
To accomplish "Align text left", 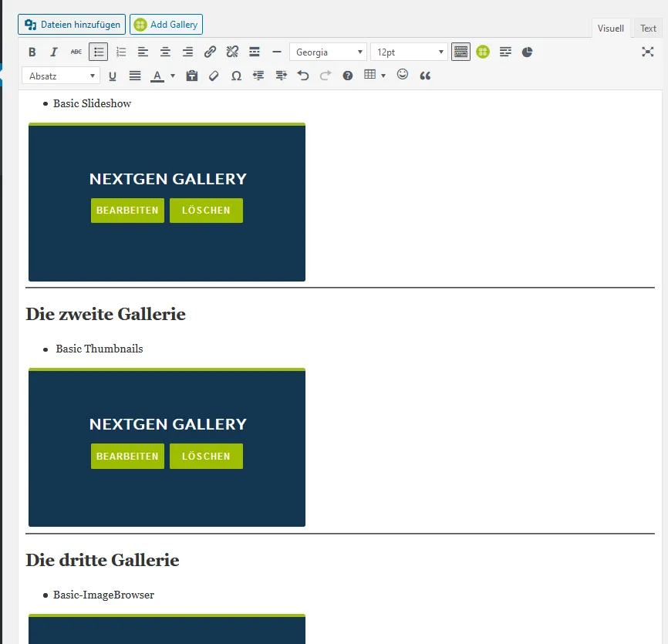I will click(143, 52).
